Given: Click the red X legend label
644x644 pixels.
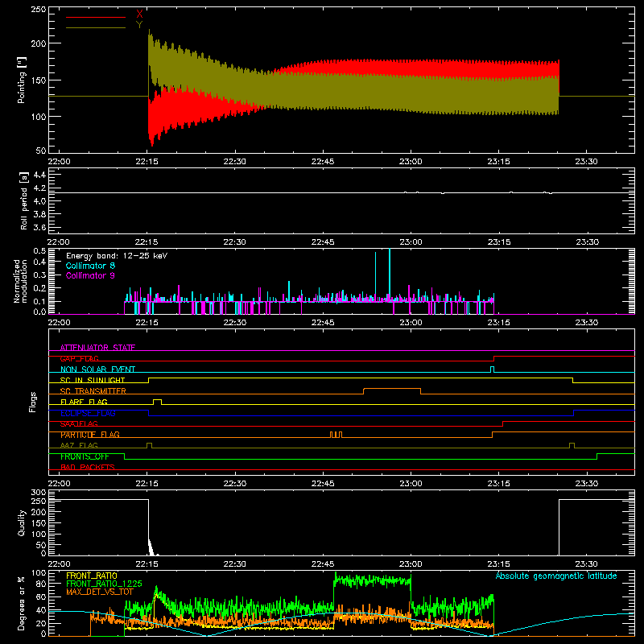Looking at the screenshot, I should point(139,14).
